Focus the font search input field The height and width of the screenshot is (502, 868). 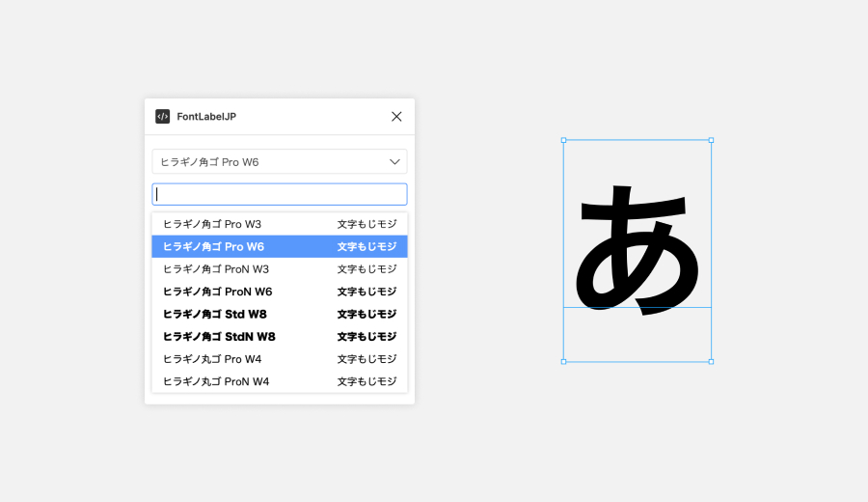(x=280, y=194)
